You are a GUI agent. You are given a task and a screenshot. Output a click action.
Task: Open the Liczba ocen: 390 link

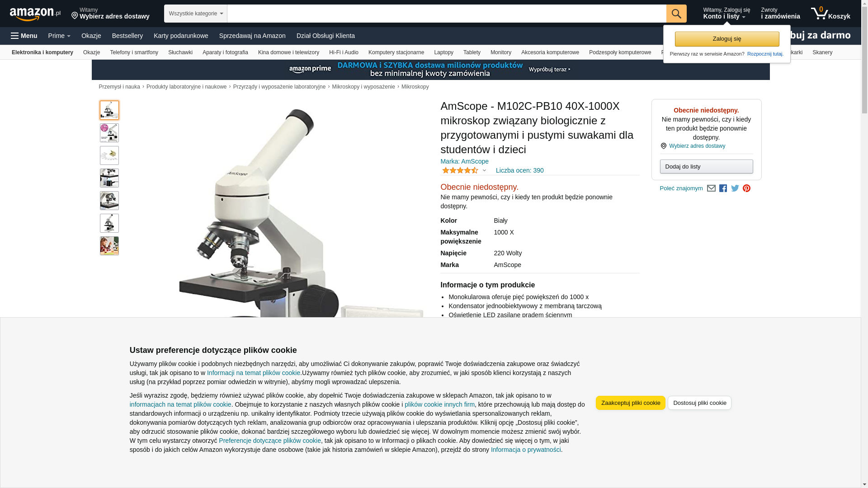pyautogui.click(x=519, y=170)
